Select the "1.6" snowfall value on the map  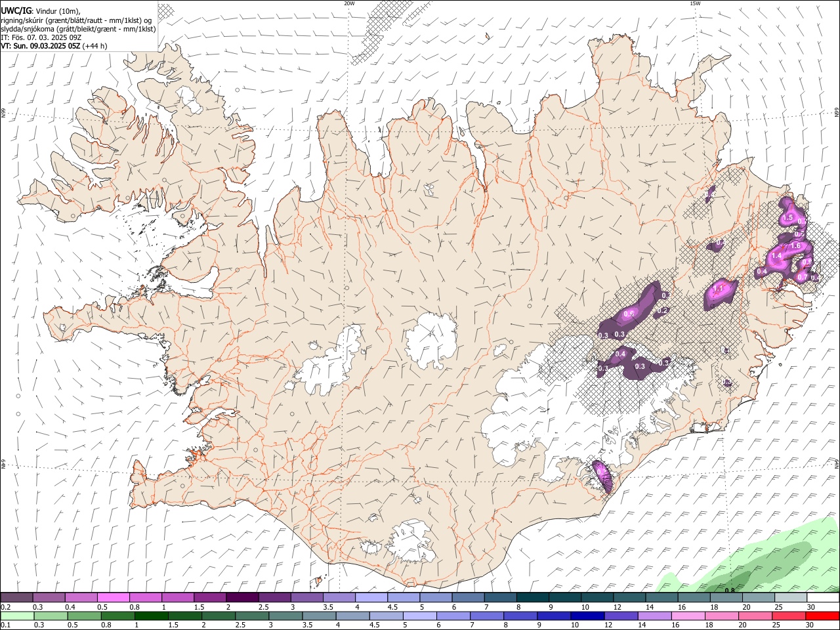[x=796, y=245]
